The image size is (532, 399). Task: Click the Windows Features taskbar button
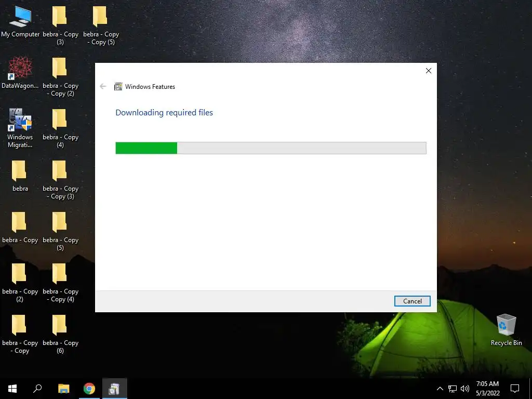click(114, 389)
